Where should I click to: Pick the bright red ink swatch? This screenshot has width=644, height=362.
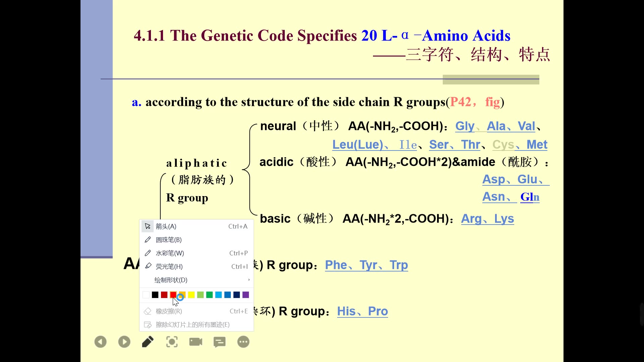[x=173, y=295]
